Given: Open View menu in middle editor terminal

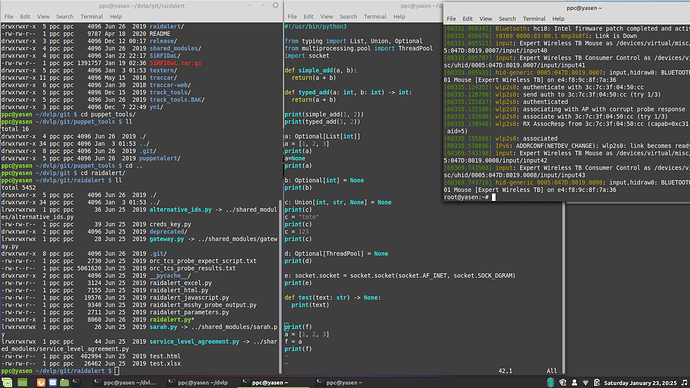Looking at the screenshot, I should point(327,17).
